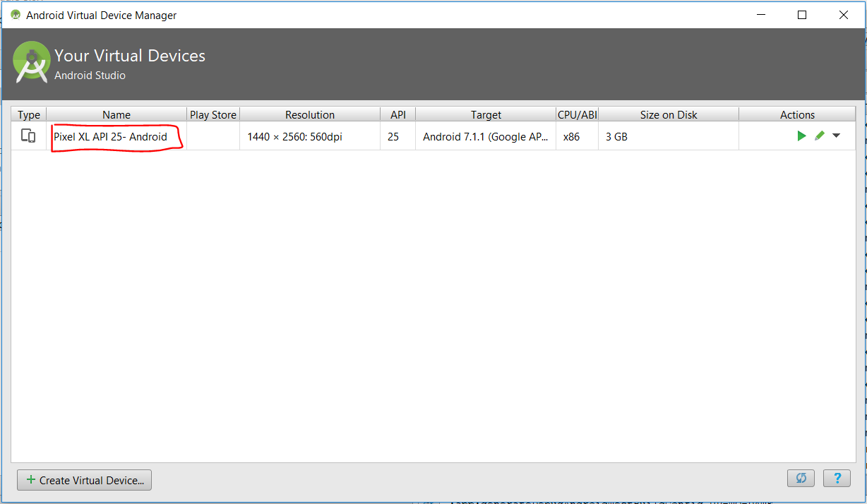Select the phone device type icon

pos(28,136)
